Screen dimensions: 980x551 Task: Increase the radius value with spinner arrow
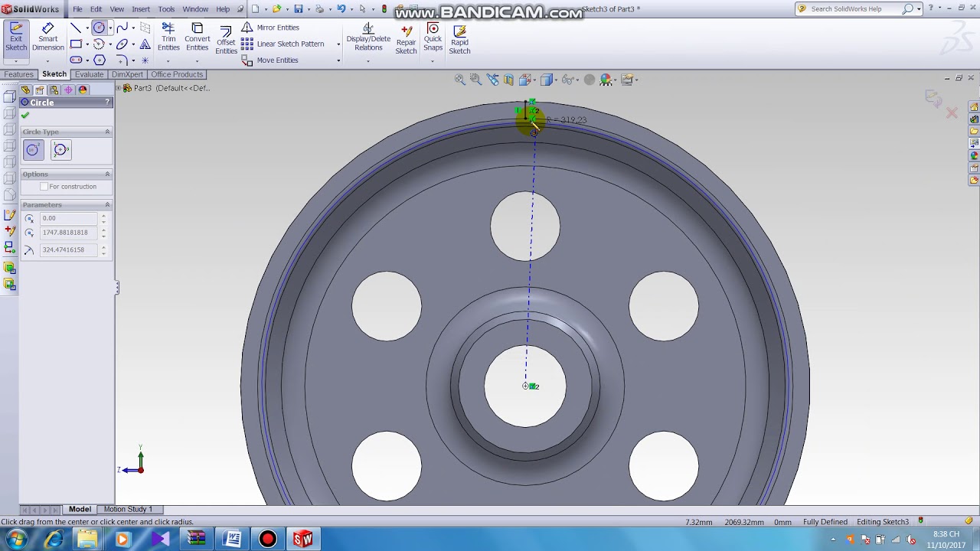[103, 247]
